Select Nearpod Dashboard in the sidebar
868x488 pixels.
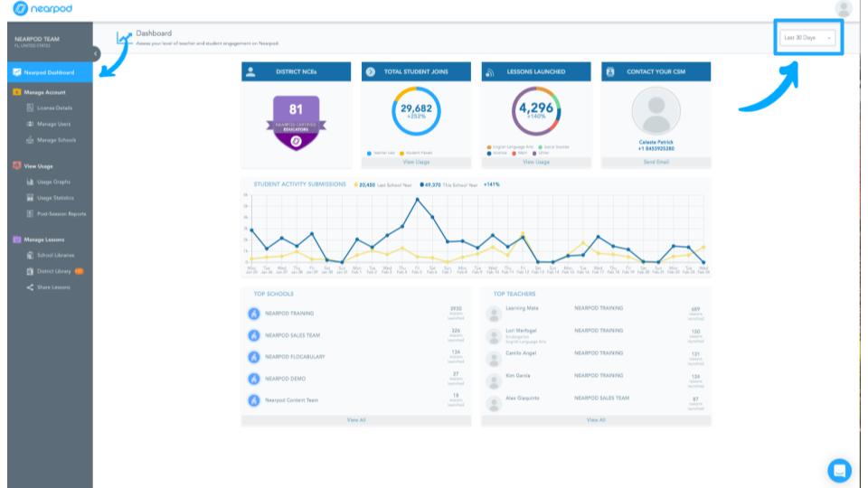point(50,72)
